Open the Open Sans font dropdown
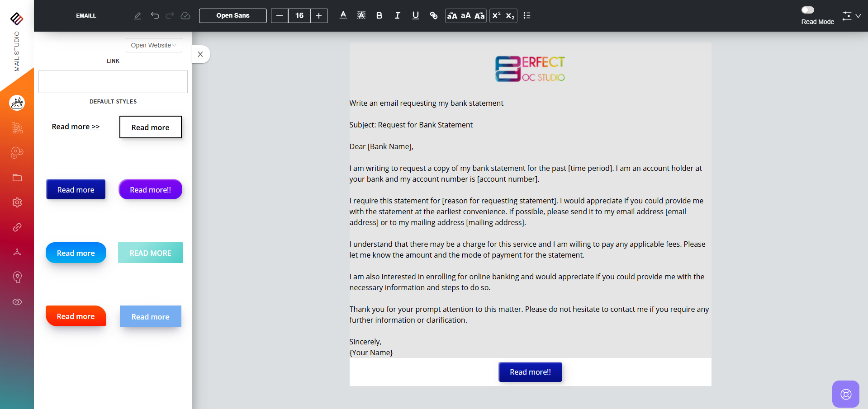Image resolution: width=868 pixels, height=409 pixels. pos(232,15)
